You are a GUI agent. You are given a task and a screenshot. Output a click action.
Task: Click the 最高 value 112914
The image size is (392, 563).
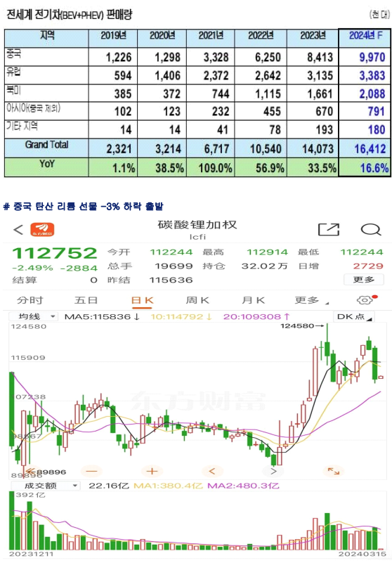coord(268,252)
